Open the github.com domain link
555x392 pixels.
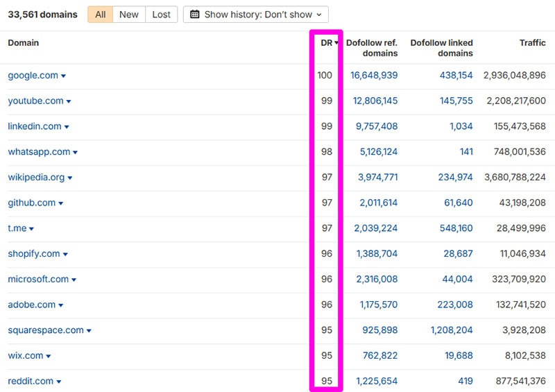(31, 203)
